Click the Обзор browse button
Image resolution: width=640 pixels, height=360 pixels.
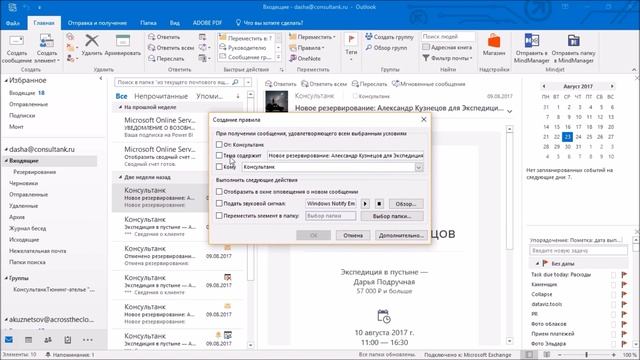point(406,204)
